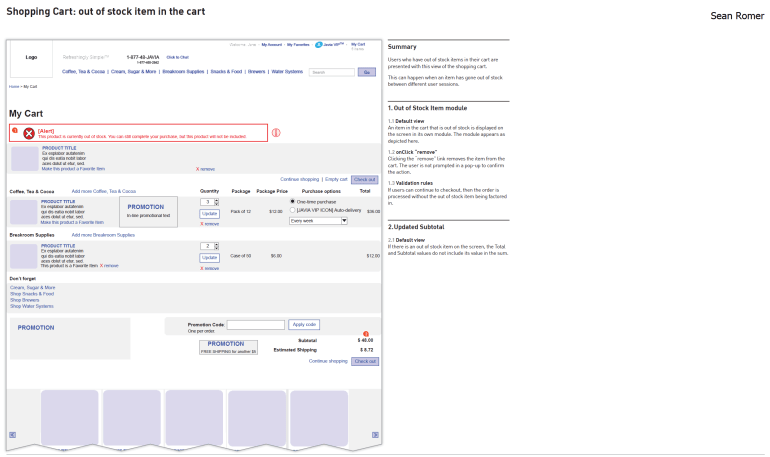
Task: Click the Shop Snacks & Food link
Action: pos(32,294)
